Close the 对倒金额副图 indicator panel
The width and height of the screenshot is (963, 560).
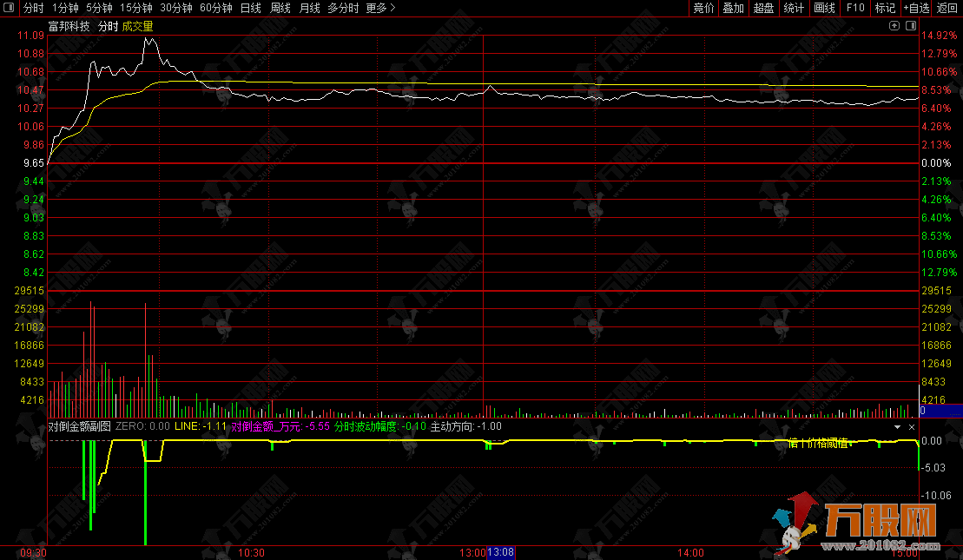[x=912, y=427]
